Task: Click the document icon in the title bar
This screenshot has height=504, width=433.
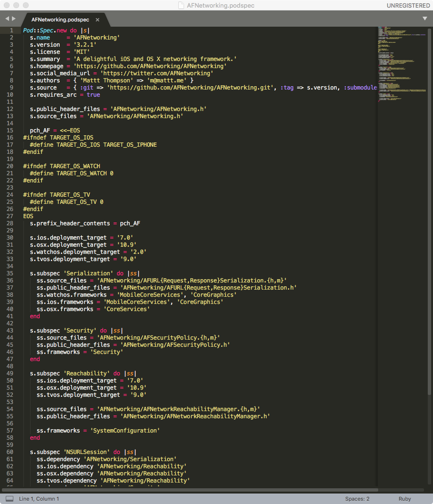Action: click(181, 5)
